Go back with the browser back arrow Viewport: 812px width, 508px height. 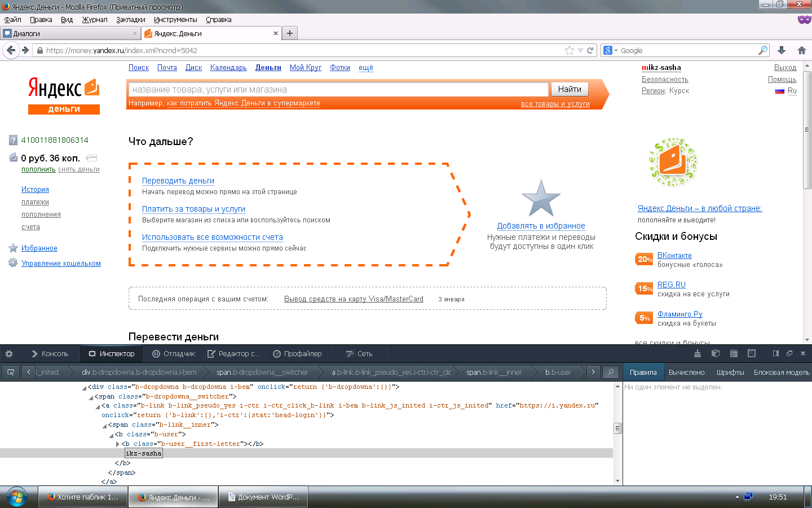coord(11,50)
